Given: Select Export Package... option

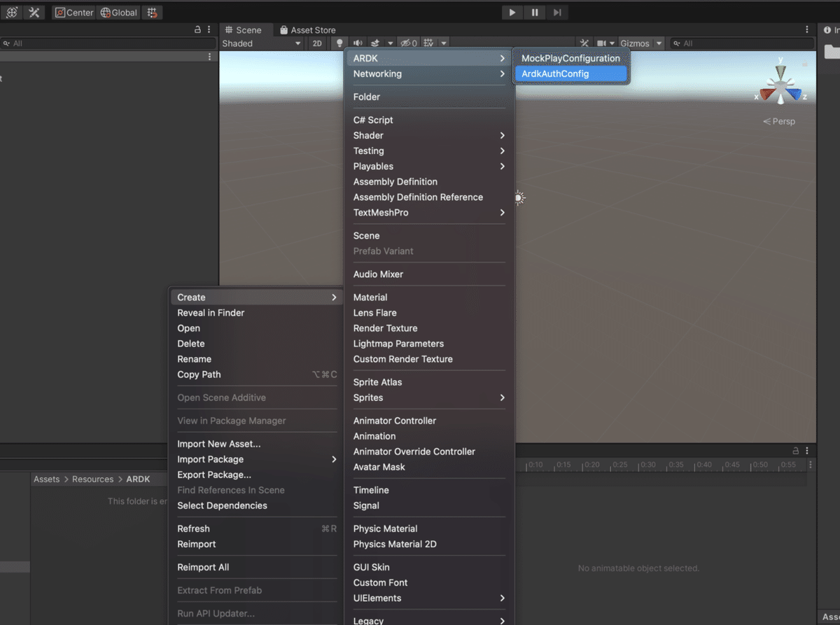Looking at the screenshot, I should pyautogui.click(x=256, y=475).
